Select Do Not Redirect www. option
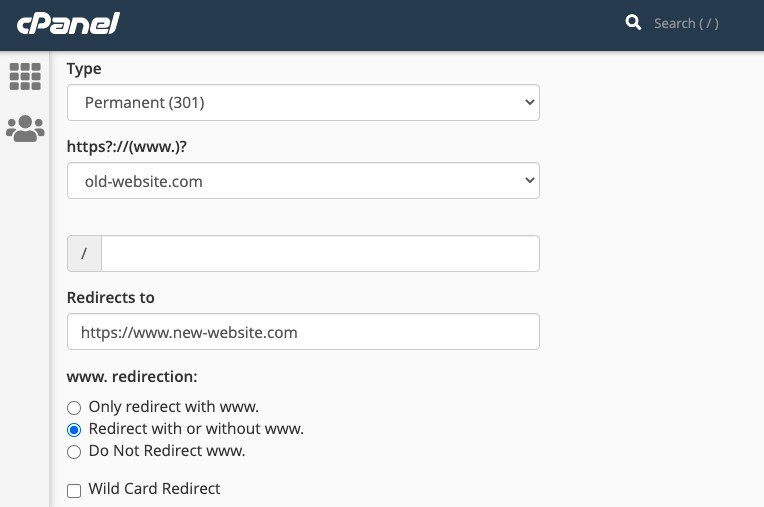 point(74,451)
